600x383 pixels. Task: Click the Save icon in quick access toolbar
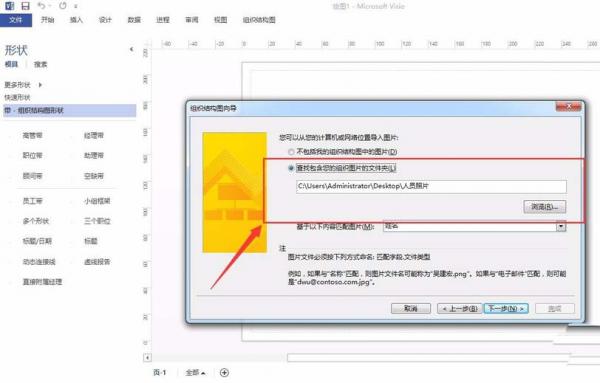25,6
